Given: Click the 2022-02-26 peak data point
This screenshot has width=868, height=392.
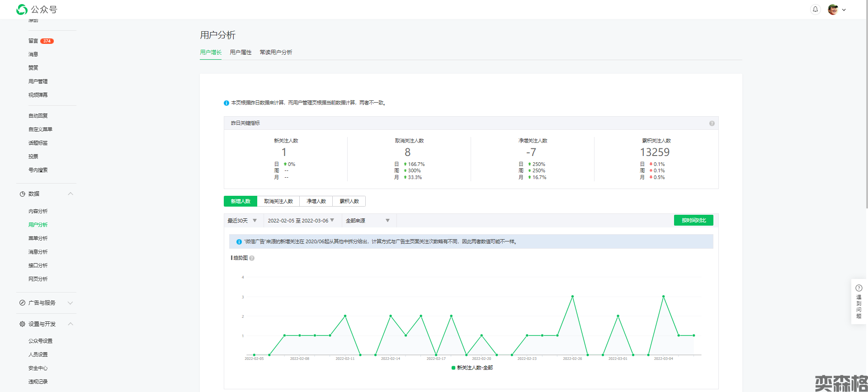Looking at the screenshot, I should [x=572, y=297].
